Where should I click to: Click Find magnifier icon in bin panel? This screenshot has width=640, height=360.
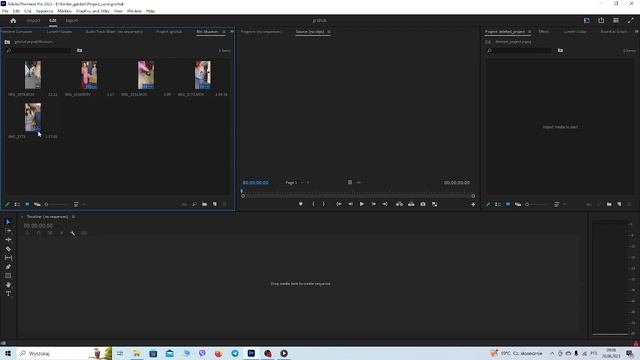tap(194, 204)
